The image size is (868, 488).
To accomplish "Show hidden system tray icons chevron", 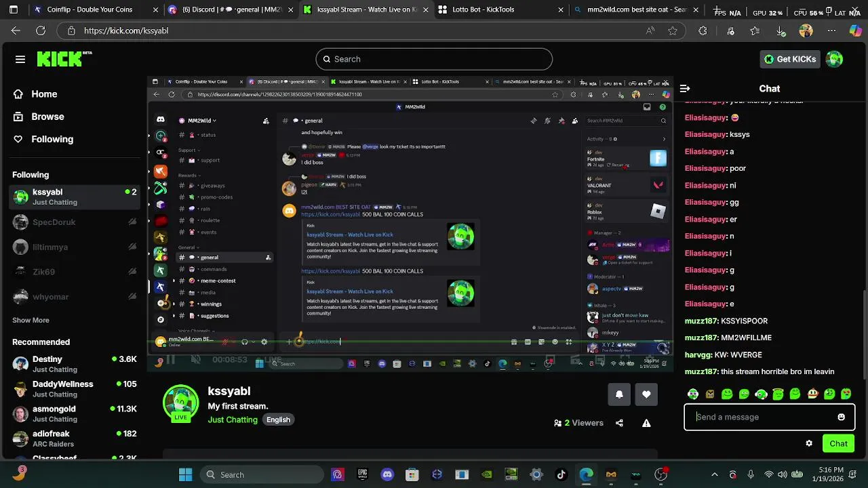I will click(714, 474).
